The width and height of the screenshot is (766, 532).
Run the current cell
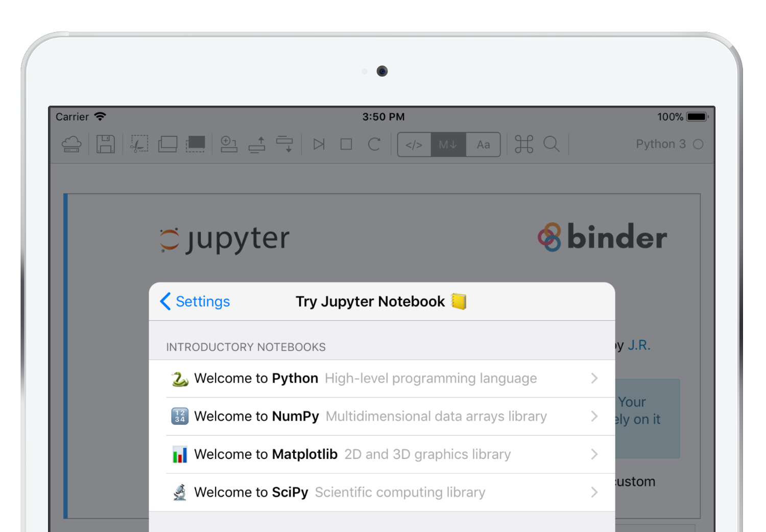(x=318, y=144)
